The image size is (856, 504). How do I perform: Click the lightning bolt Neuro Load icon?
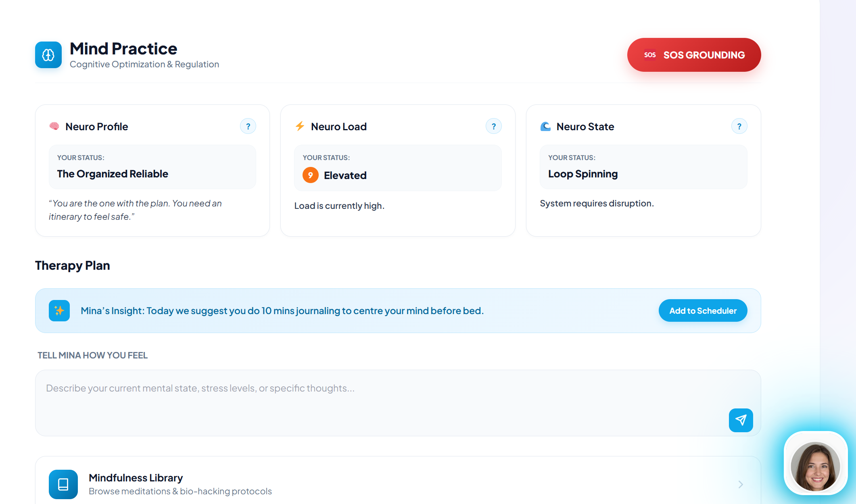[x=300, y=126]
